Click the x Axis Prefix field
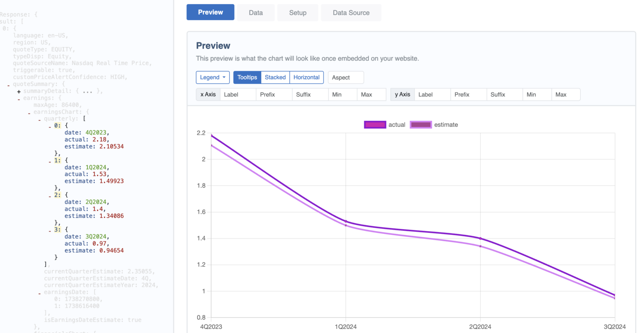The width and height of the screenshot is (644, 333). click(274, 94)
